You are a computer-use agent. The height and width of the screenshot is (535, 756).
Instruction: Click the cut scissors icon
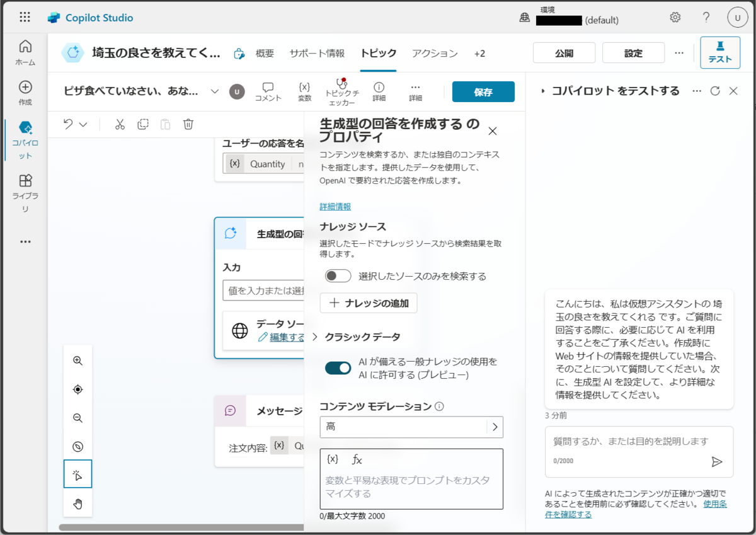[x=120, y=124]
